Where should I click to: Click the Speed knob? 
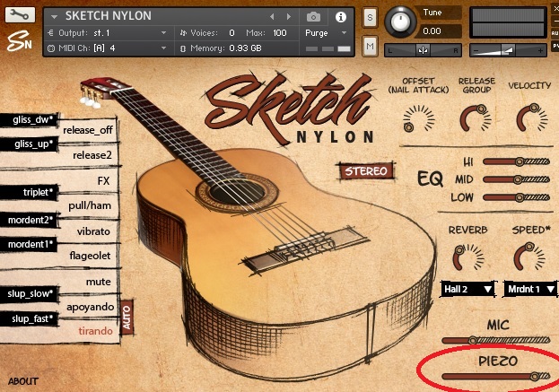(x=529, y=256)
